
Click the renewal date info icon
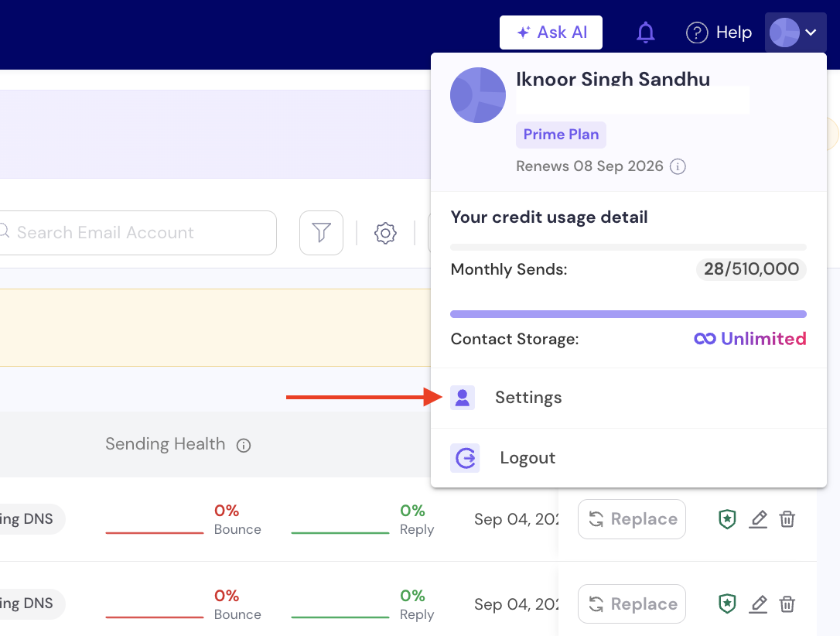[678, 166]
